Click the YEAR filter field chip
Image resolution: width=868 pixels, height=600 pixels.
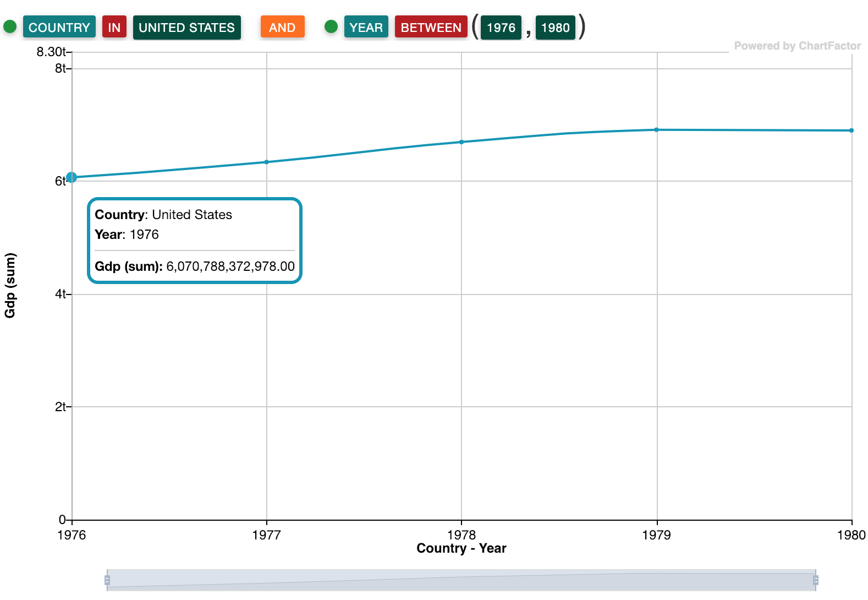tap(366, 28)
